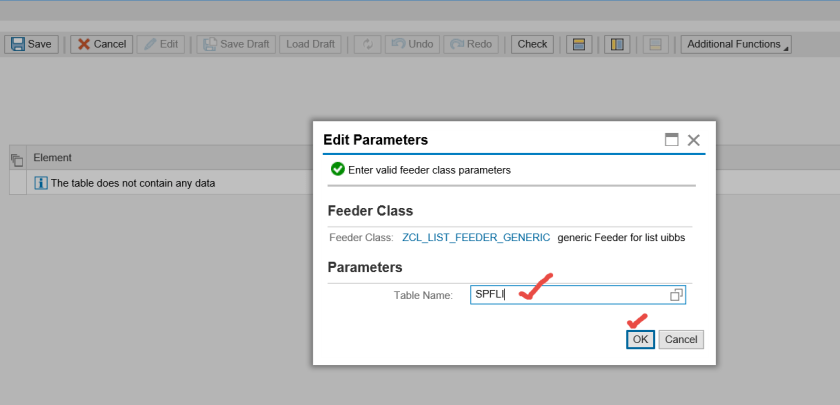Viewport: 840px width, 405px height.
Task: Run Check from the toolbar
Action: (x=532, y=44)
